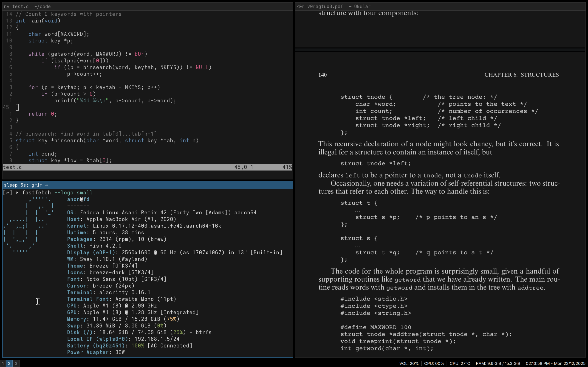Click the VOL: 20% status block
The width and height of the screenshot is (588, 367).
409,363
